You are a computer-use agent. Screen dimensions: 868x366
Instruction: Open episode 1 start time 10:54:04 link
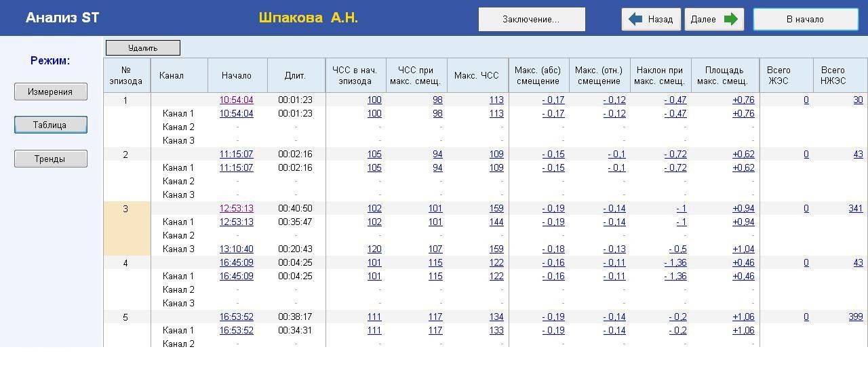[236, 100]
